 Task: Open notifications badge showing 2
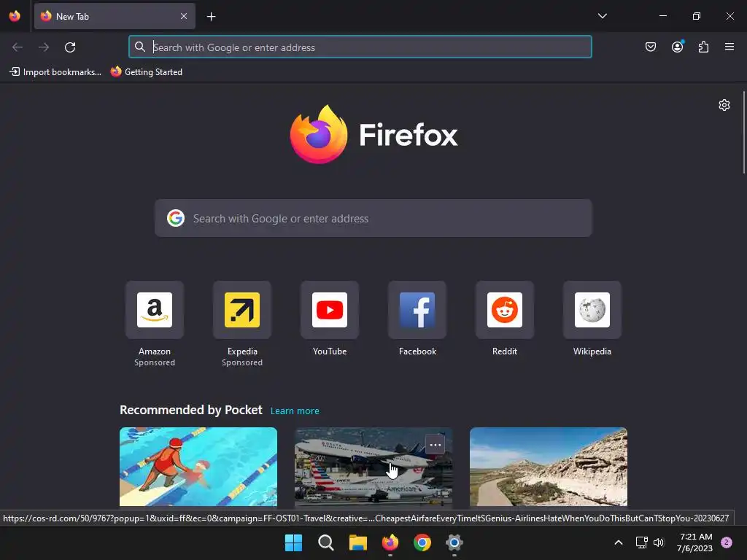pos(727,542)
